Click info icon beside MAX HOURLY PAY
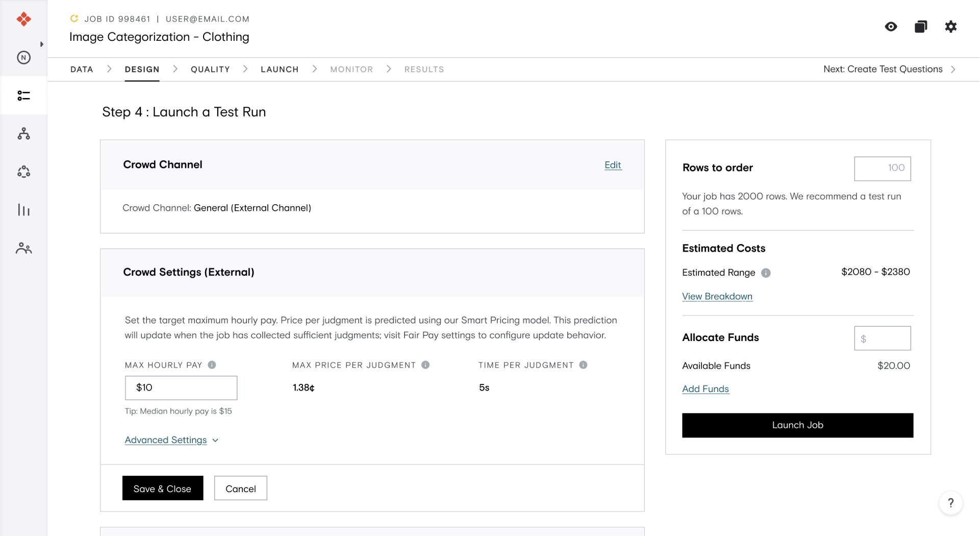This screenshot has width=980, height=536. 212,365
